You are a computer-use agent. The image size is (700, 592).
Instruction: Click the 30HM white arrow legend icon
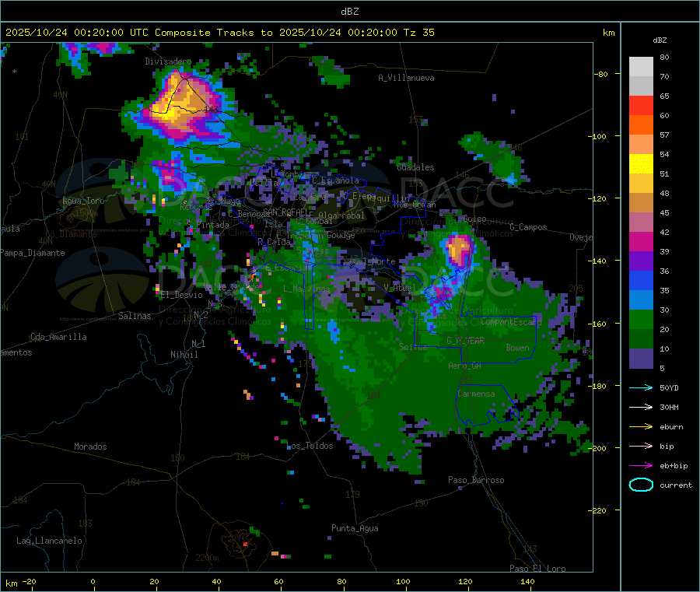(x=641, y=407)
